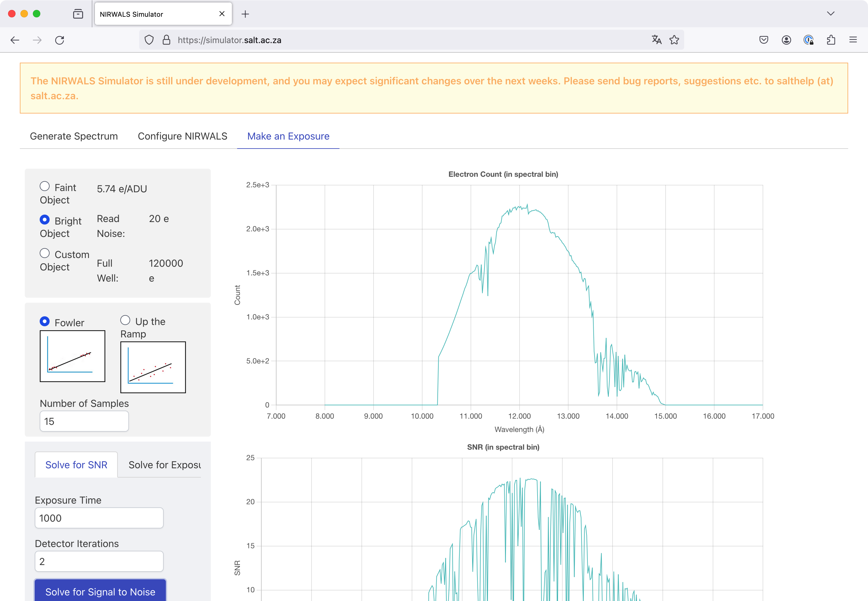Open Pocket save icon
The height and width of the screenshot is (601, 868).
point(763,40)
